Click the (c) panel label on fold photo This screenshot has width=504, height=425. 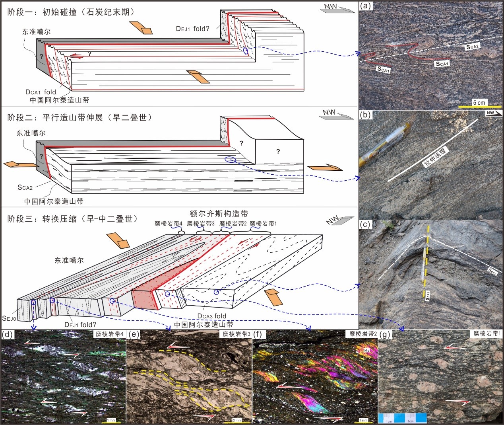[365, 224]
